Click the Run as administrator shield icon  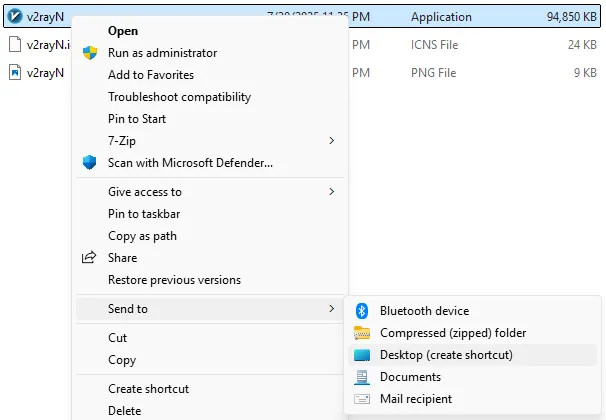(89, 53)
